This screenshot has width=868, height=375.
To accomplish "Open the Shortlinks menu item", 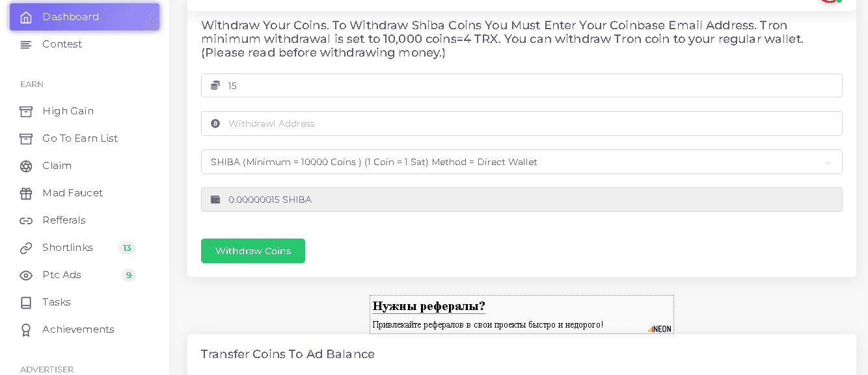I will point(68,248).
